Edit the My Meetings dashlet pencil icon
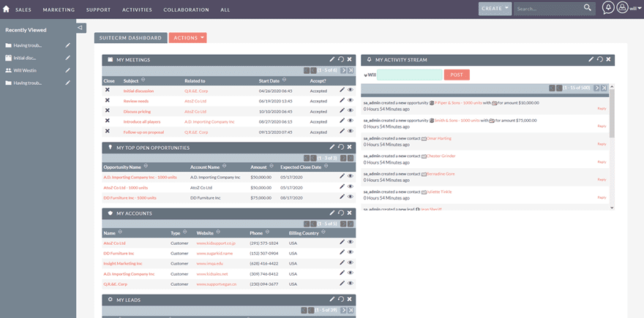The image size is (644, 318). coord(332,59)
